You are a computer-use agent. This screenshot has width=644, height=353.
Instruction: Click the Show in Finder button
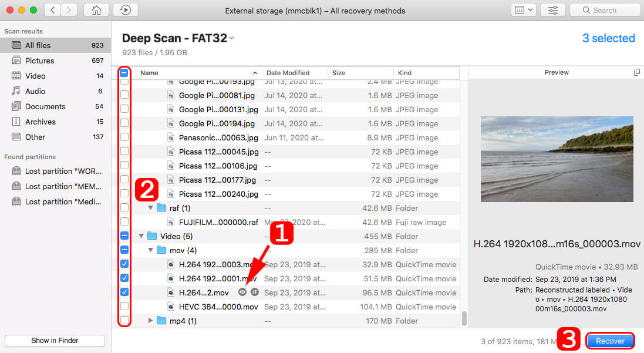[x=55, y=341]
